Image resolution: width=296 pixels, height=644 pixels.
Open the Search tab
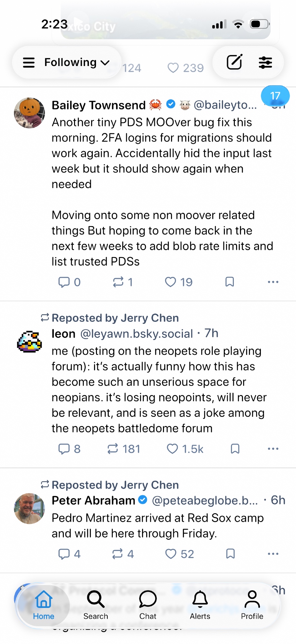[x=96, y=605]
